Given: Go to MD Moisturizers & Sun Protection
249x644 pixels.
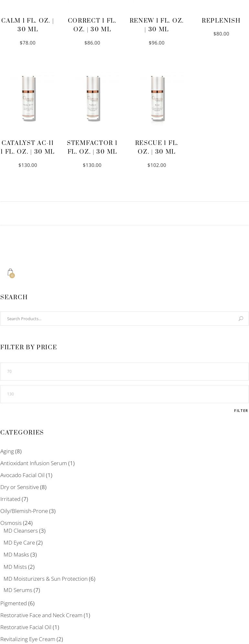Looking at the screenshot, I should pos(46,579).
